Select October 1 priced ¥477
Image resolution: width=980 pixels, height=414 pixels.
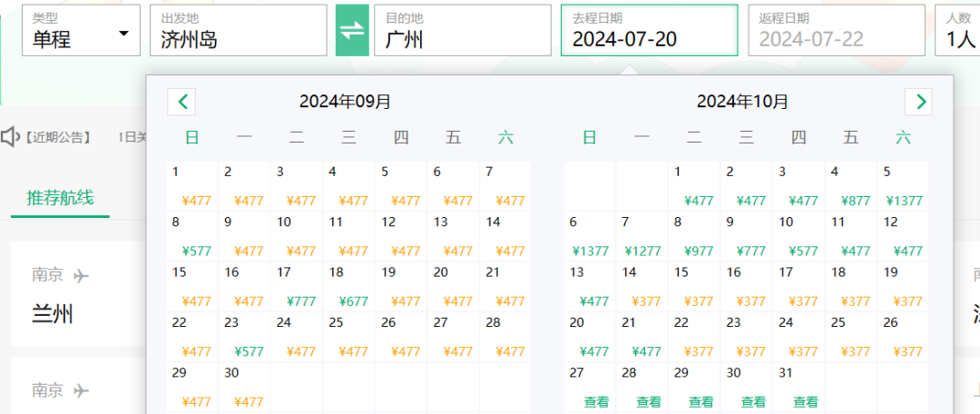694,186
